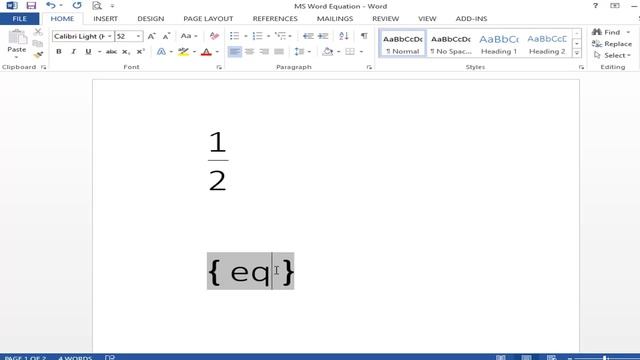Click the Cut scissors icon
640x360 pixels.
pyautogui.click(x=38, y=32)
